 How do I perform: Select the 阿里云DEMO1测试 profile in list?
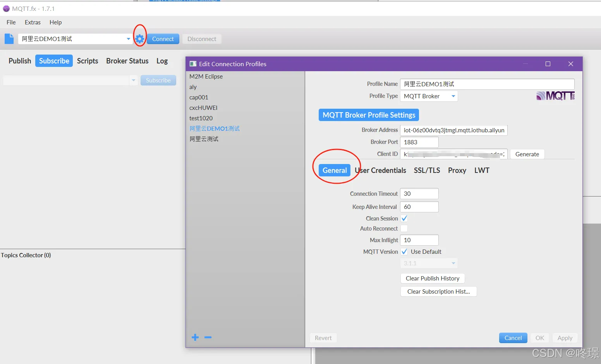point(215,129)
